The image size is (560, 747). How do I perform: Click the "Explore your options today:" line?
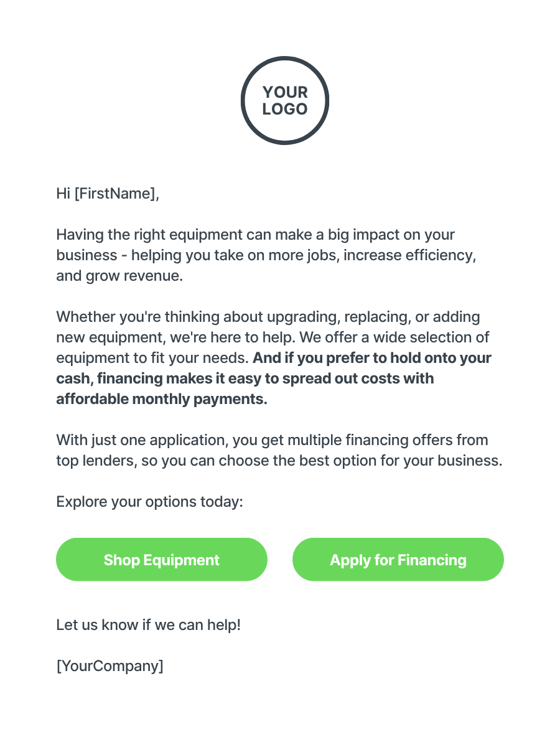pos(149,502)
